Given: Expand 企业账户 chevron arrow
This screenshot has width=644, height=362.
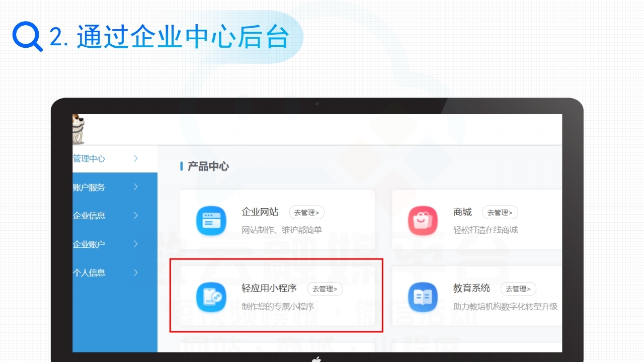Looking at the screenshot, I should tap(136, 244).
